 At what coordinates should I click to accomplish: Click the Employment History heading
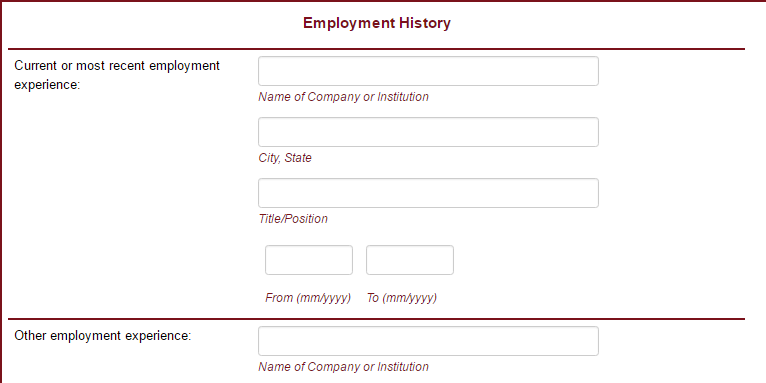tap(377, 23)
